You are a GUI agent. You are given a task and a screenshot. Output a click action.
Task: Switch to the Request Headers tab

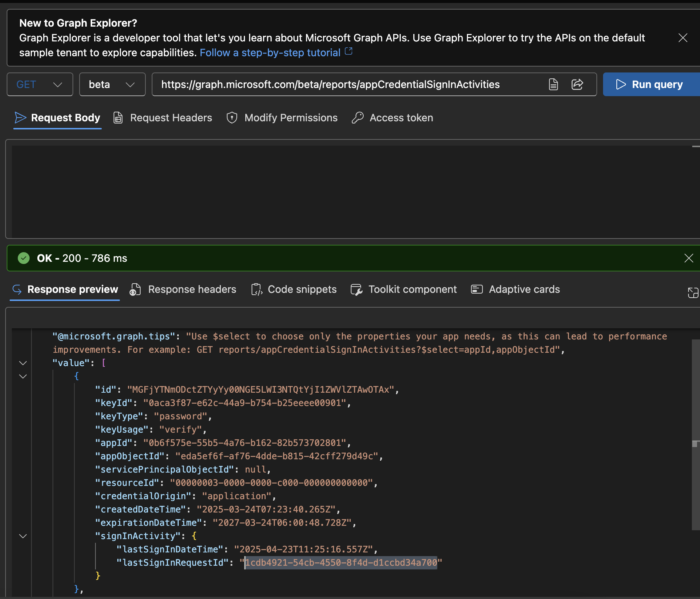(171, 118)
